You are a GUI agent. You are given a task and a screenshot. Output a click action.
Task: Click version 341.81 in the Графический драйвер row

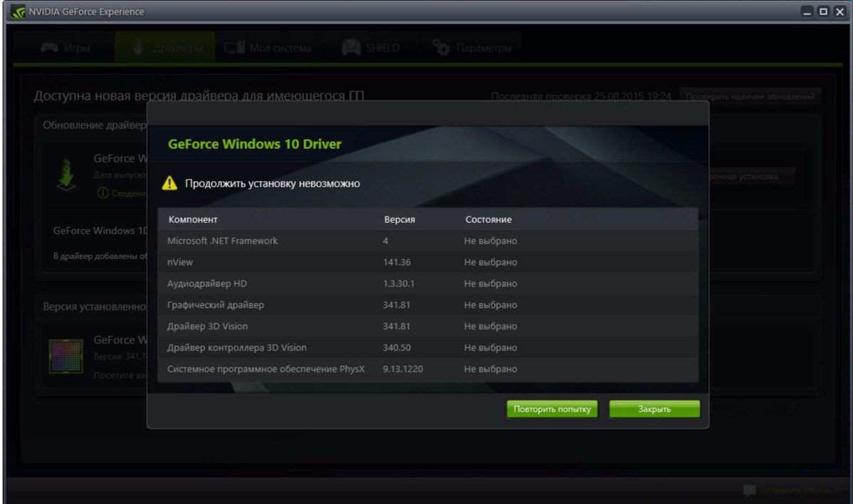tap(397, 305)
